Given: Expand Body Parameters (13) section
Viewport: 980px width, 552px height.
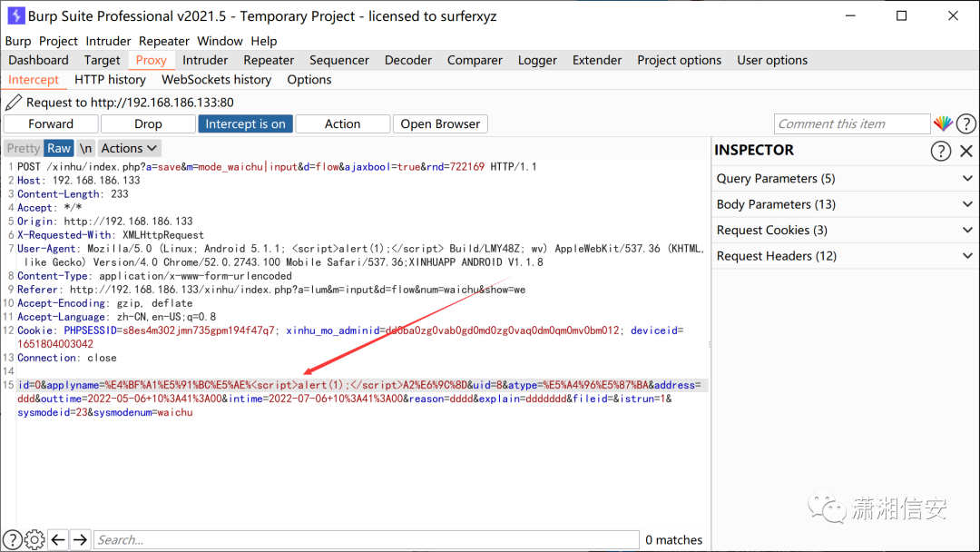Looking at the screenshot, I should tap(845, 204).
